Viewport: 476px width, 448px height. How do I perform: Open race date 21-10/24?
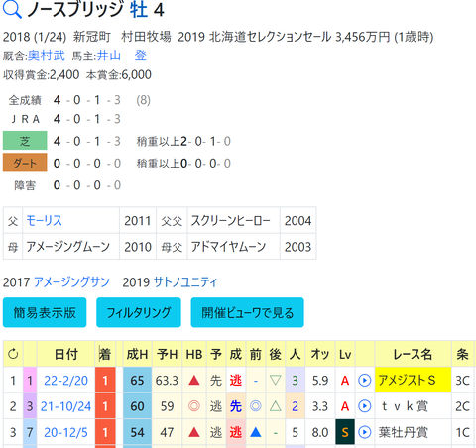pyautogui.click(x=65, y=406)
